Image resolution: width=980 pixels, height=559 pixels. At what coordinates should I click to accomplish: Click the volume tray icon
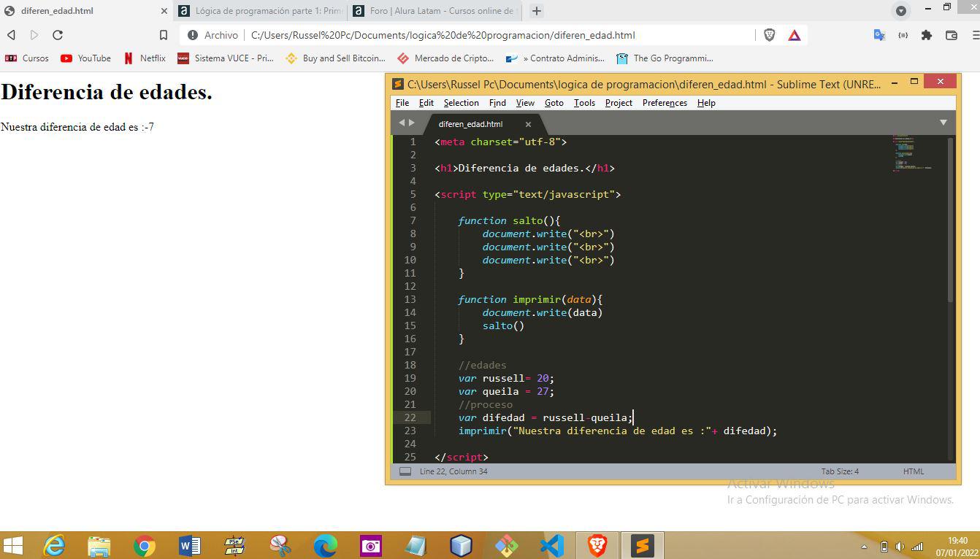[x=900, y=547]
